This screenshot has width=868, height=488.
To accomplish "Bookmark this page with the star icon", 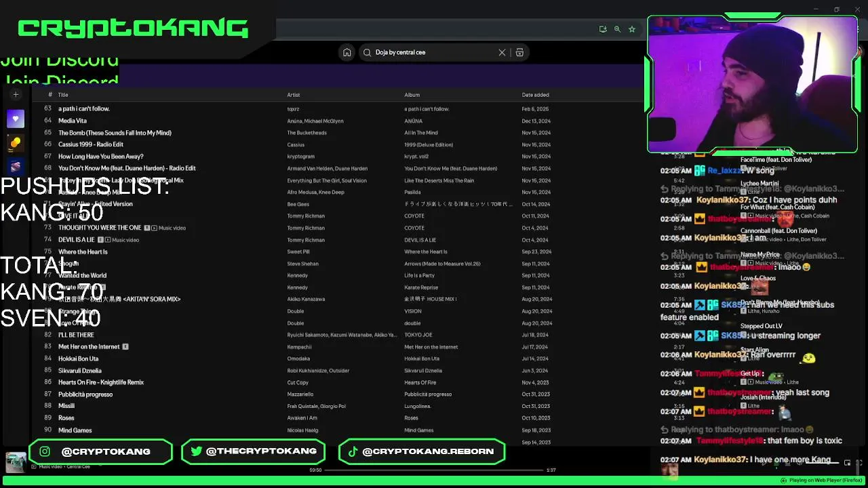I will point(632,29).
